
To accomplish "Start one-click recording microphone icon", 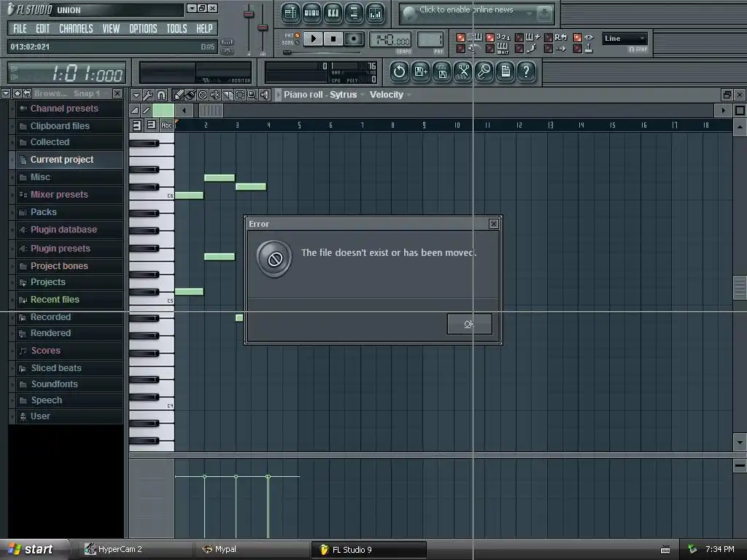I will [x=484, y=72].
